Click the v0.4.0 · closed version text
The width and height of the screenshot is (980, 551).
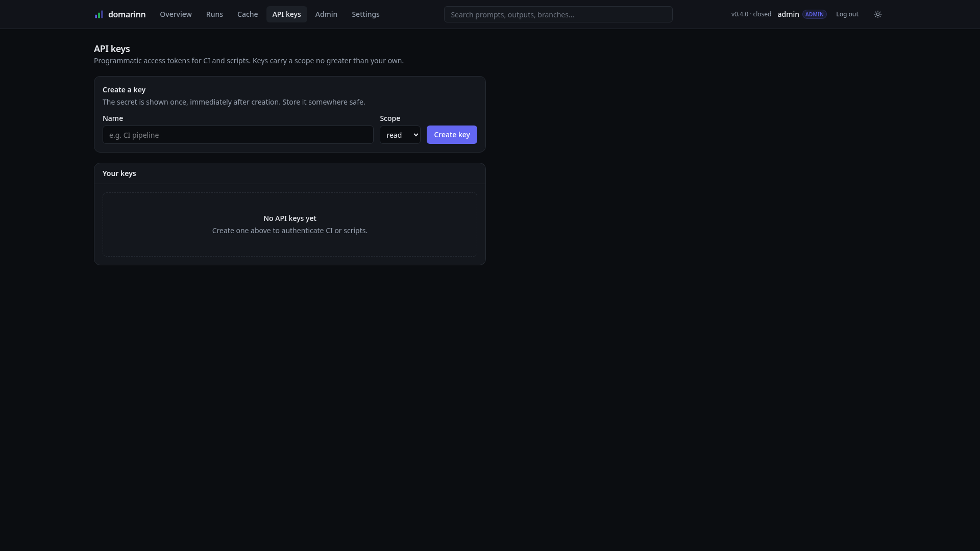click(751, 14)
